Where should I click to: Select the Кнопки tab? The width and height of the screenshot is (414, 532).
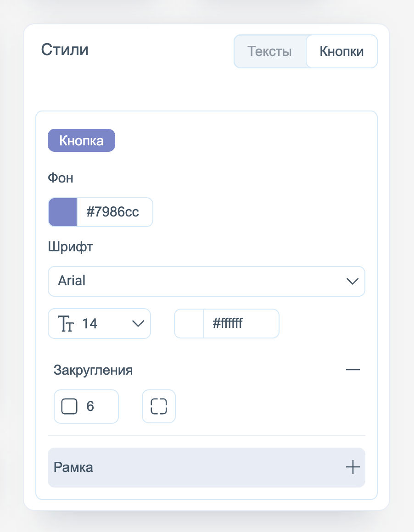(341, 51)
